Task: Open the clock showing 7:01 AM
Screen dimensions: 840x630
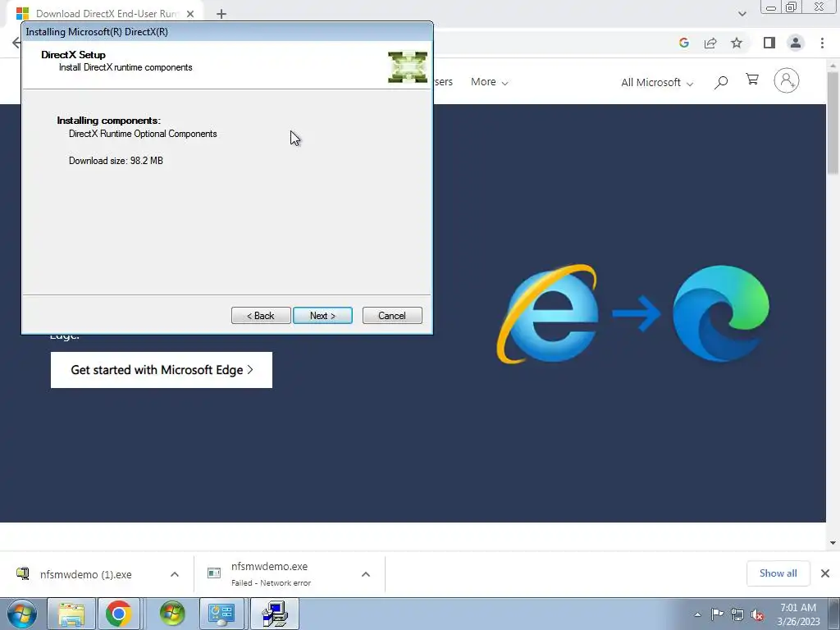Action: (x=798, y=608)
